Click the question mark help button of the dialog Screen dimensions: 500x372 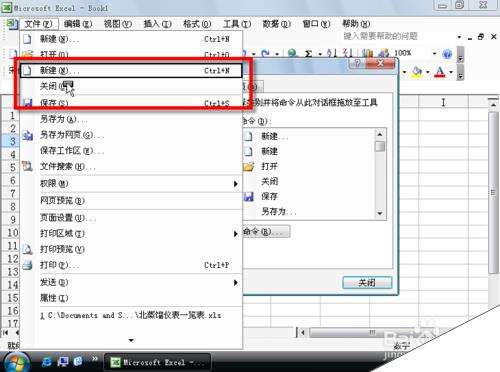[x=357, y=63]
